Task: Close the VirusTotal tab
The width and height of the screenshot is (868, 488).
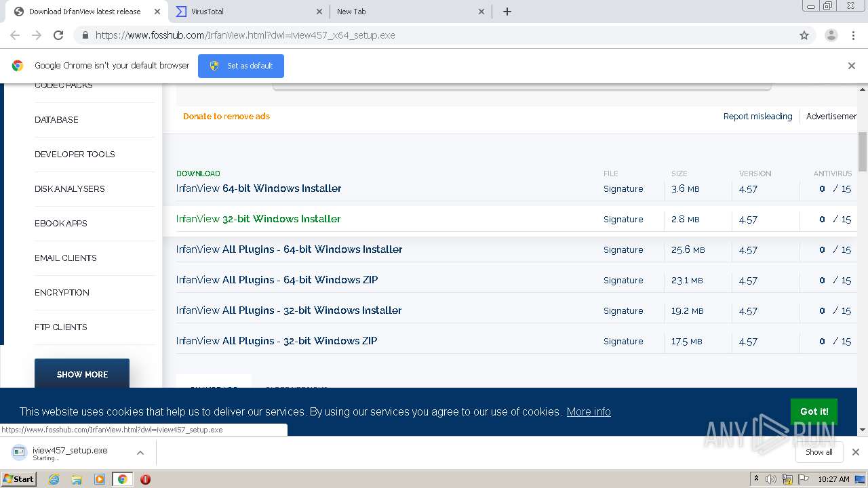Action: 319,12
